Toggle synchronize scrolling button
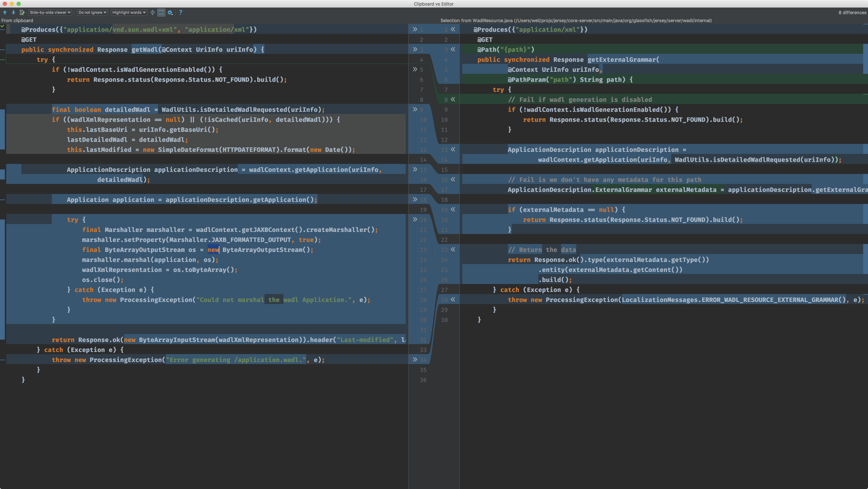The image size is (868, 489). click(161, 12)
